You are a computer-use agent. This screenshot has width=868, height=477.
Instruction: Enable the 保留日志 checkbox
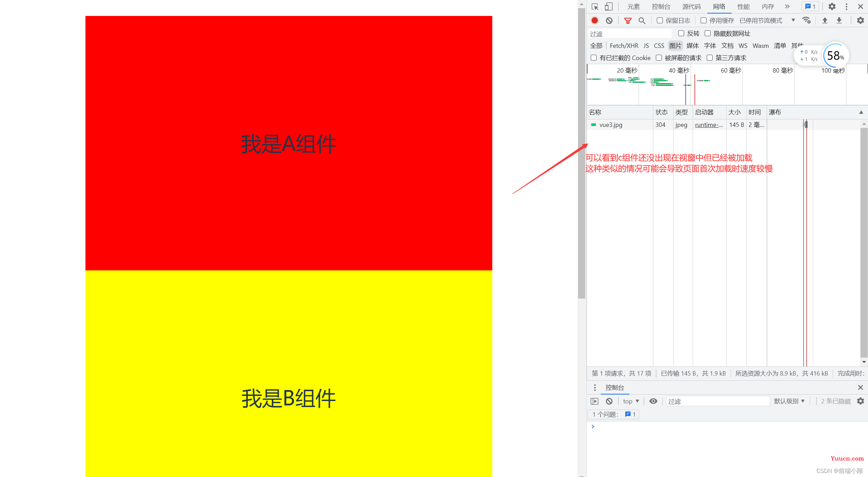tap(660, 20)
